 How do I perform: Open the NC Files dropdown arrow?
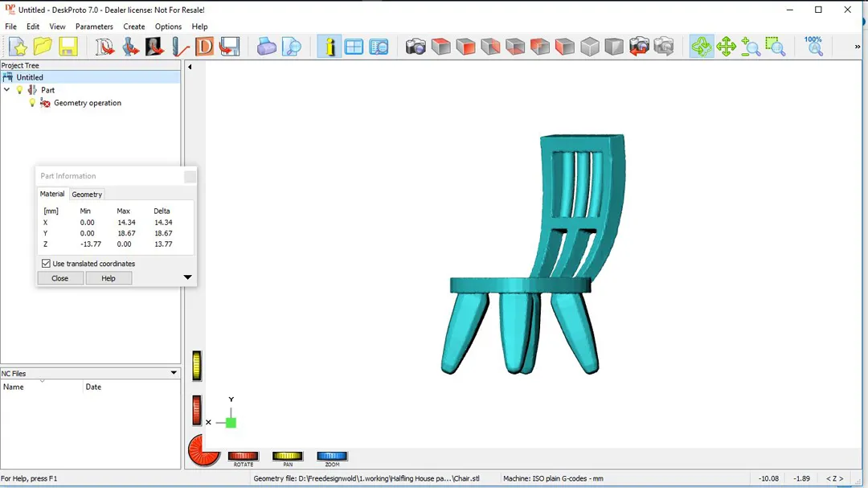point(174,373)
